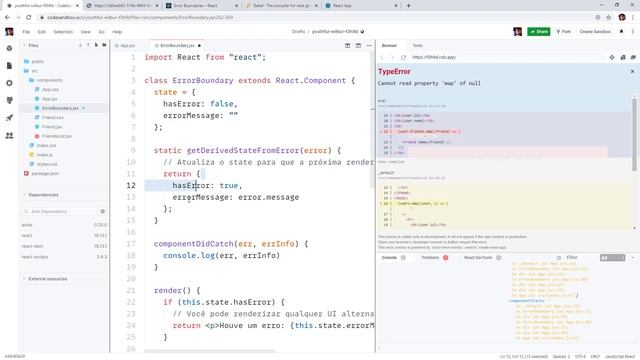The width and height of the screenshot is (640, 360).
Task: Open the Go menu
Action: point(102,31)
